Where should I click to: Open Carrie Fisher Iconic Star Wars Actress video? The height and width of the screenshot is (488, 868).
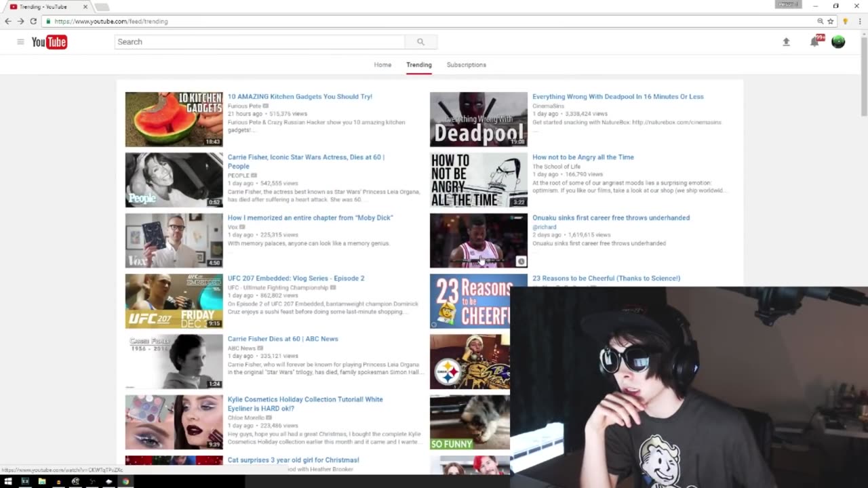(306, 161)
